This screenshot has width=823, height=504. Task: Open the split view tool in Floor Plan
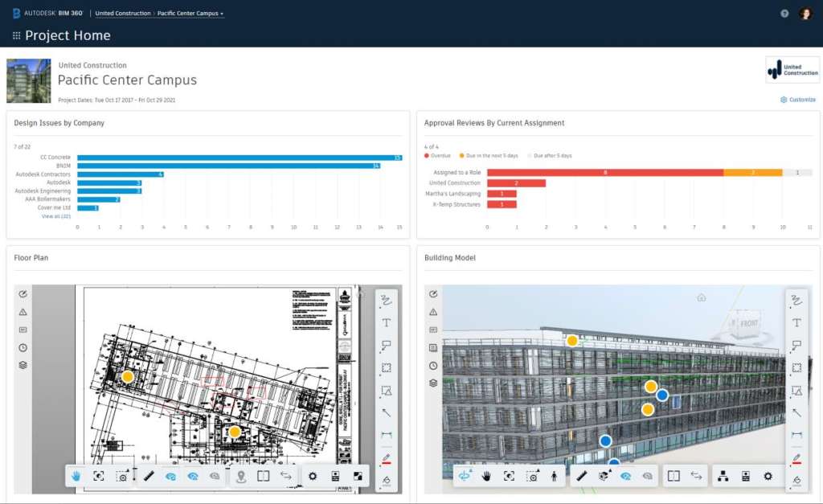click(x=264, y=476)
